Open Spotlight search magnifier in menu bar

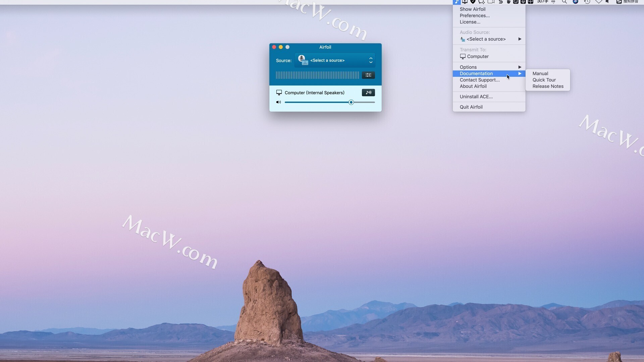[565, 2]
